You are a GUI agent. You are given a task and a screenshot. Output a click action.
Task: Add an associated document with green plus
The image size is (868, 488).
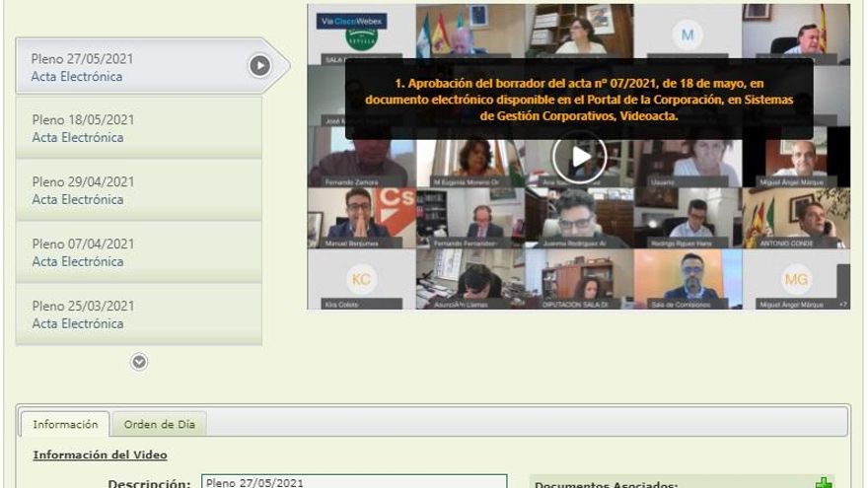click(824, 482)
